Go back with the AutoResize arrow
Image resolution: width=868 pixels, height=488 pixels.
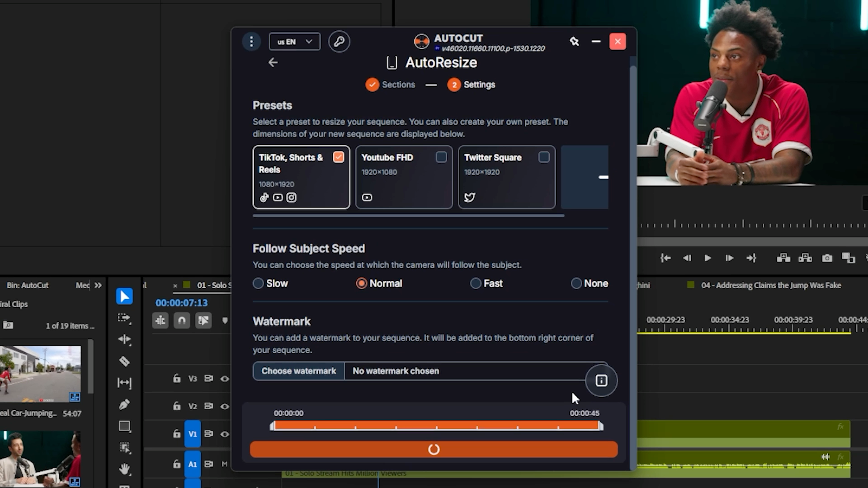pos(273,62)
